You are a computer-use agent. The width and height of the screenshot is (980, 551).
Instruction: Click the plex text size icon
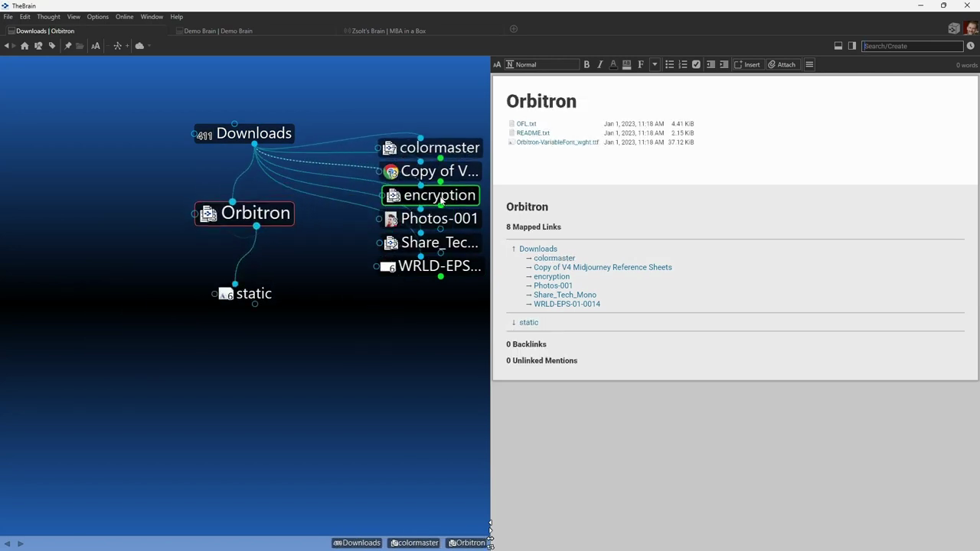tap(96, 46)
